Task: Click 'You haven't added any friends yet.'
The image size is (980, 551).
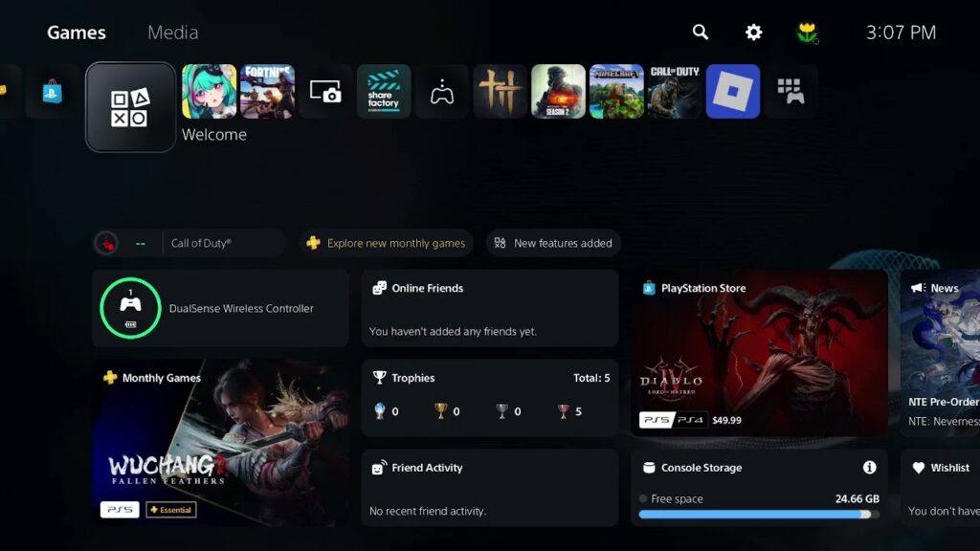Action: point(453,331)
